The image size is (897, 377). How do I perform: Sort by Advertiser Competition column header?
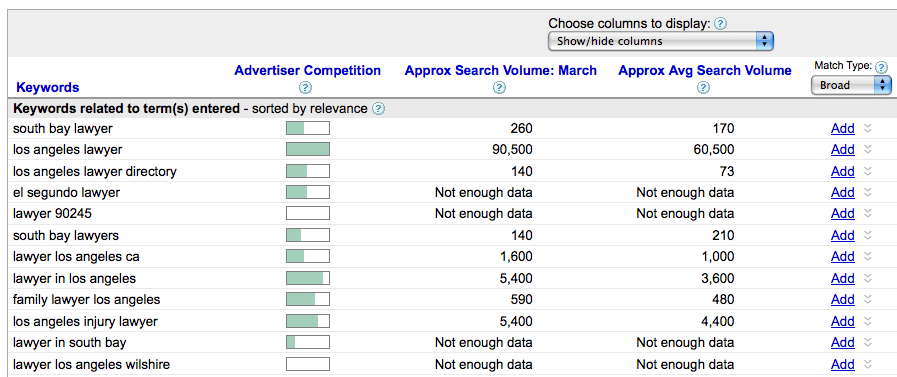click(x=308, y=70)
